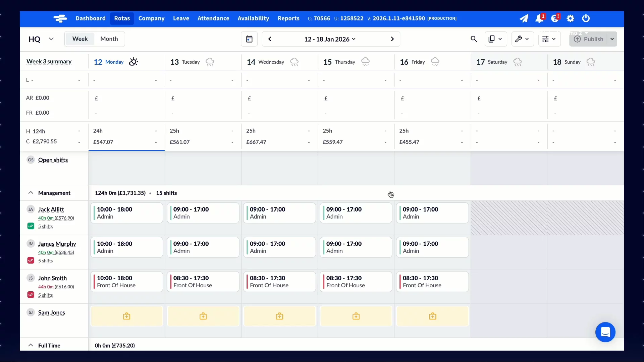Switch to Month view tab
The width and height of the screenshot is (644, 362).
(x=109, y=39)
